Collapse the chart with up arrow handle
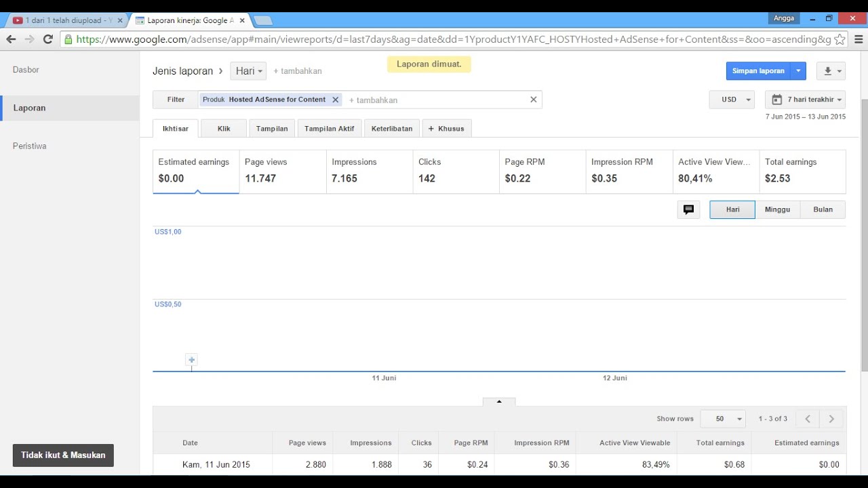This screenshot has height=488, width=868. [499, 401]
